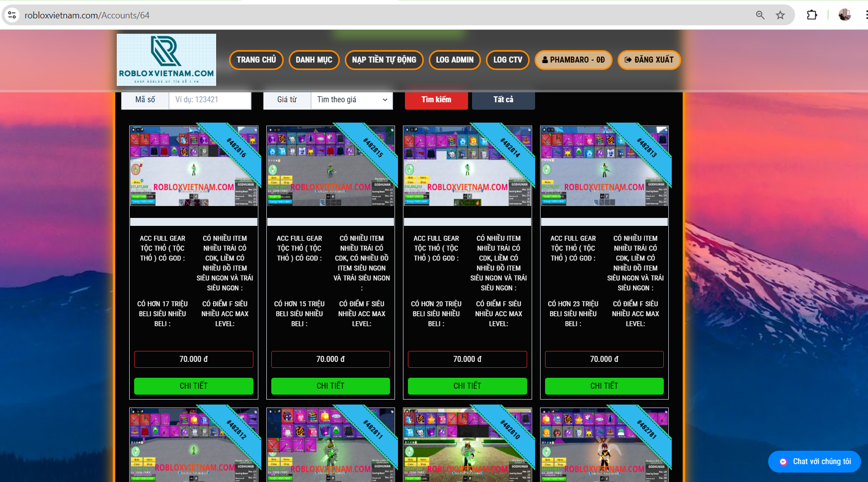868x482 pixels.
Task: Click the Tất cả button
Action: coord(503,100)
